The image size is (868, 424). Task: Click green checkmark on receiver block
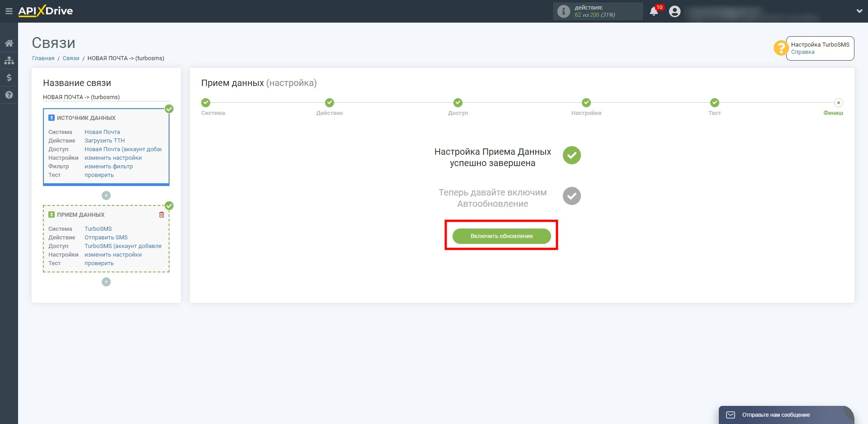(169, 206)
